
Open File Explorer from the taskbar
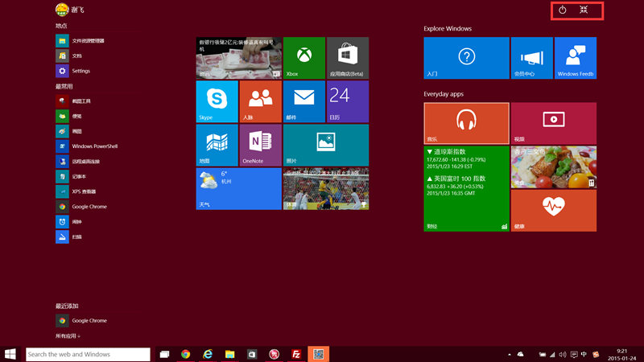click(x=229, y=354)
